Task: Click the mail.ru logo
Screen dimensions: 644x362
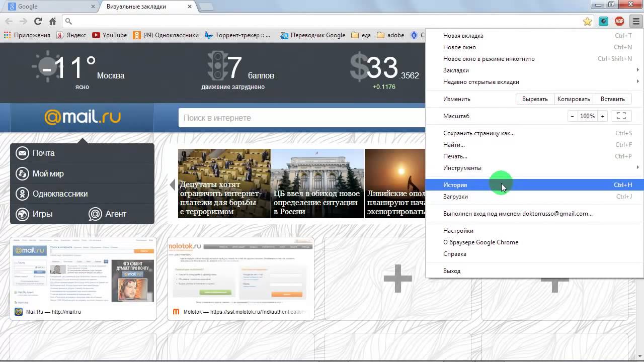Action: [83, 117]
